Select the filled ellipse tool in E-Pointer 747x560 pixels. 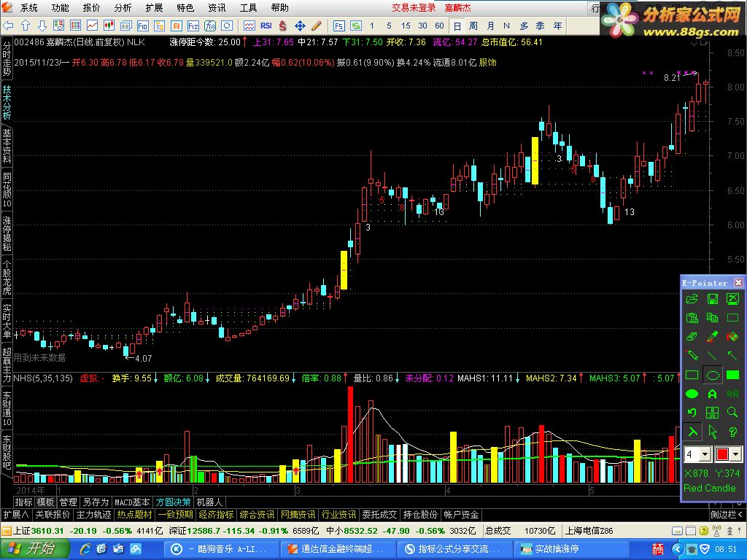coord(692,394)
